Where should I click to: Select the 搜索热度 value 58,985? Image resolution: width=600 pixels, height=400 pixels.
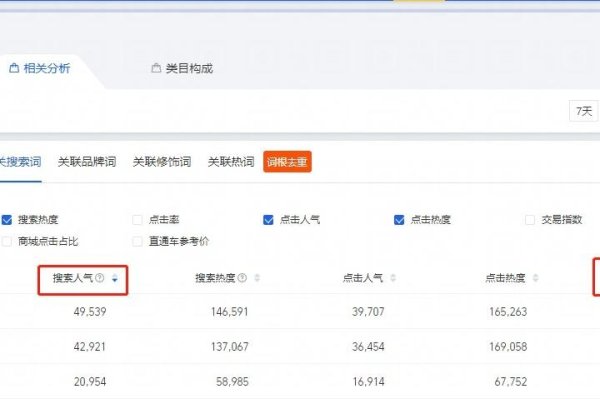232,382
